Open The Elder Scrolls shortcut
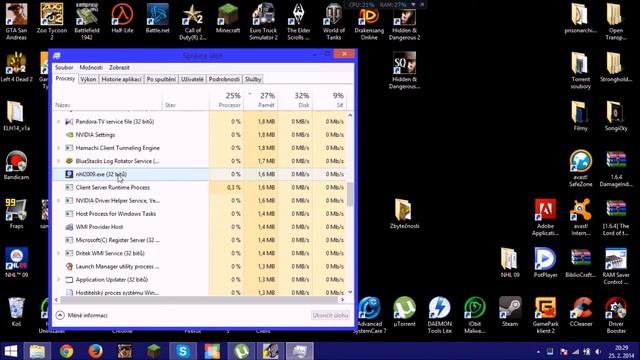 point(298,21)
